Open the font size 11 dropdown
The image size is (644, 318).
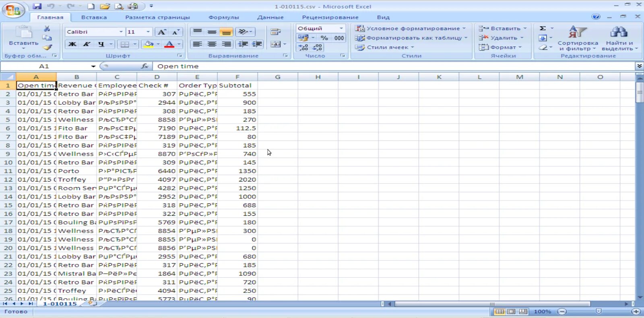(x=148, y=32)
